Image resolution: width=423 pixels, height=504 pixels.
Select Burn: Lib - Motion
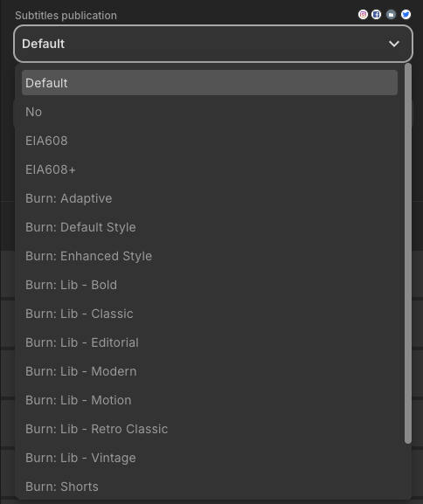[x=210, y=400]
